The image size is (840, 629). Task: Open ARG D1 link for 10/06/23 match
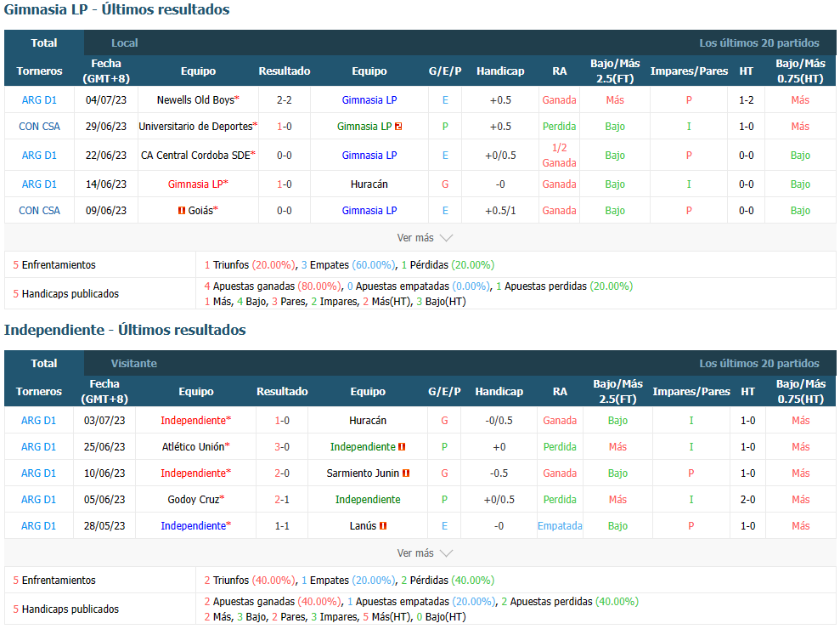coord(38,473)
